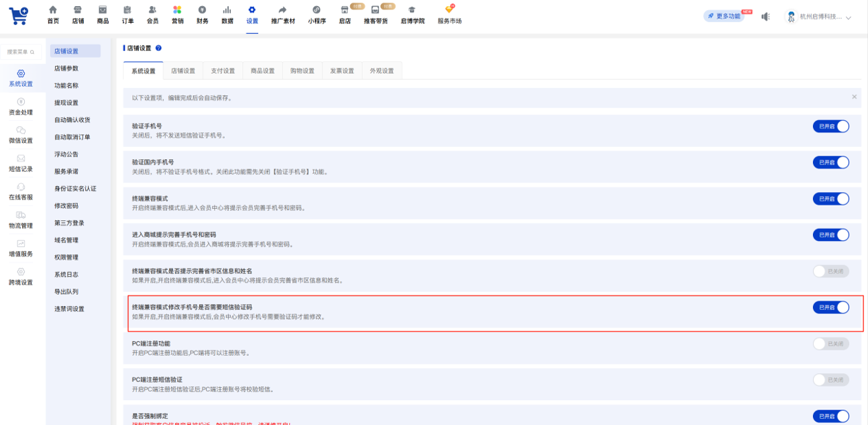Click the speaker announcement icon
Image resolution: width=868 pixels, height=425 pixels.
click(x=765, y=17)
